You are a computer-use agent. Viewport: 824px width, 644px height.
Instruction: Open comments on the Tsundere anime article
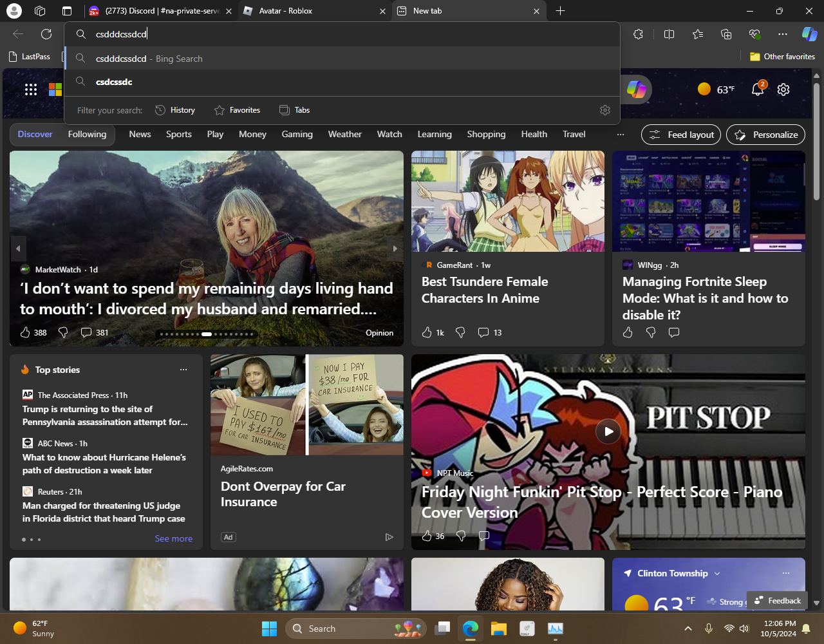[x=483, y=332]
